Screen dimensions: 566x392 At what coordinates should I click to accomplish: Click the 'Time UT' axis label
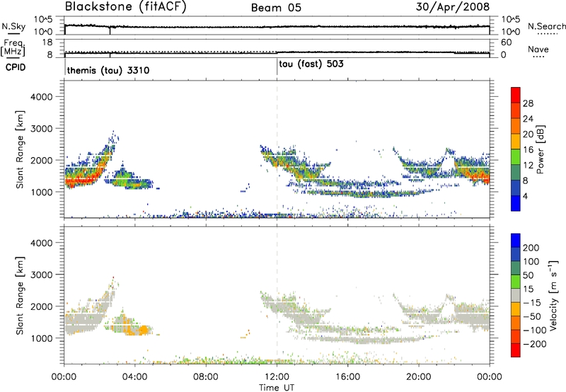[x=277, y=388]
